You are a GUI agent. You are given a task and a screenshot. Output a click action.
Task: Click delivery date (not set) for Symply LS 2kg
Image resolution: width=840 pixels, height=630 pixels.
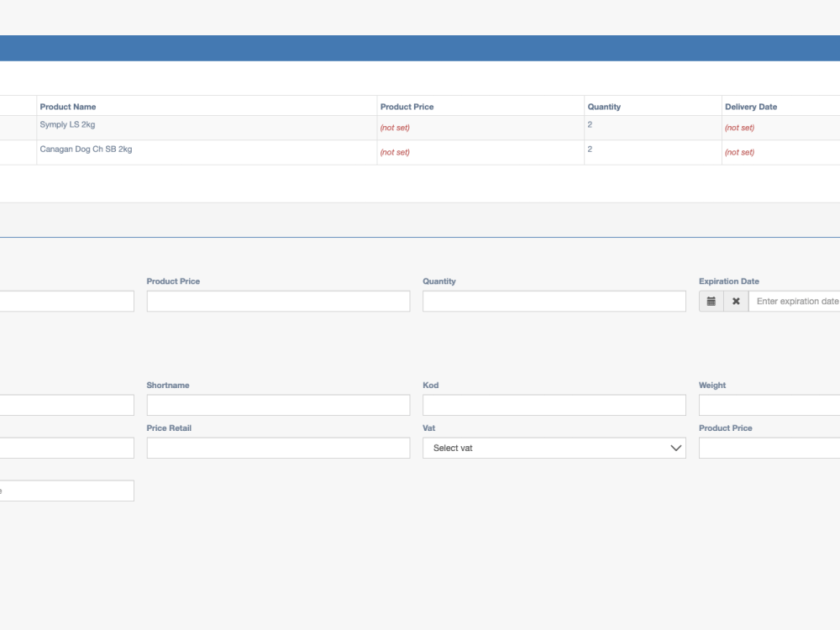pyautogui.click(x=739, y=128)
